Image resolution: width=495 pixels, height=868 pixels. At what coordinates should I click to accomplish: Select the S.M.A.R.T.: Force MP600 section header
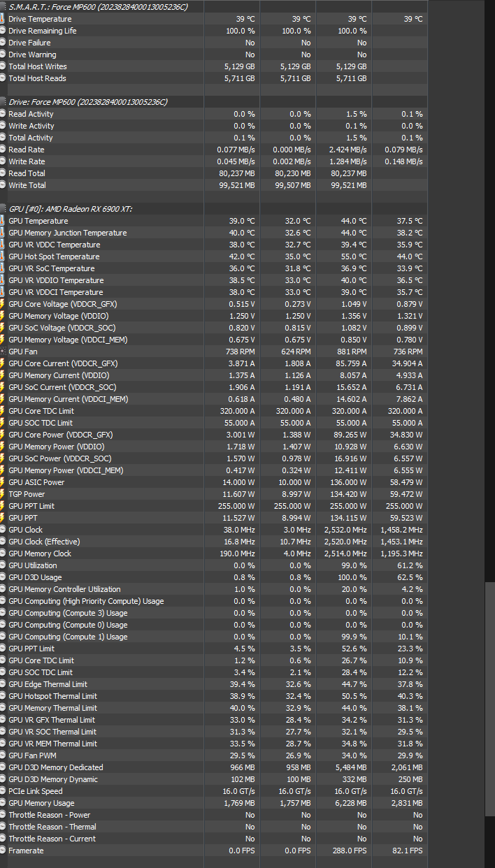(x=98, y=7)
